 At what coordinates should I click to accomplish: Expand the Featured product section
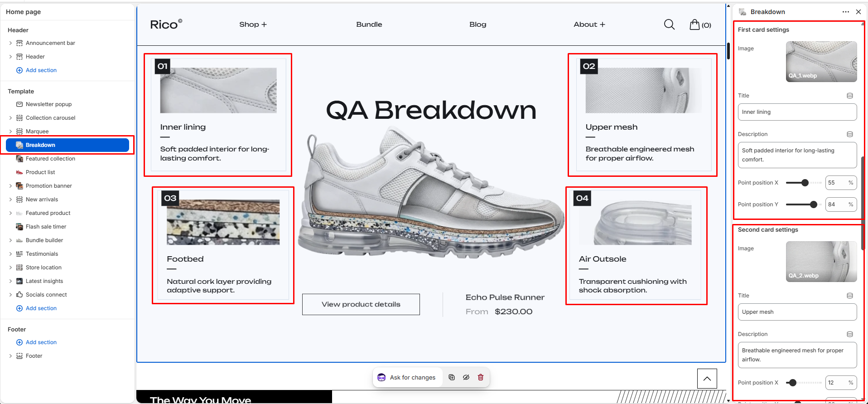tap(10, 213)
